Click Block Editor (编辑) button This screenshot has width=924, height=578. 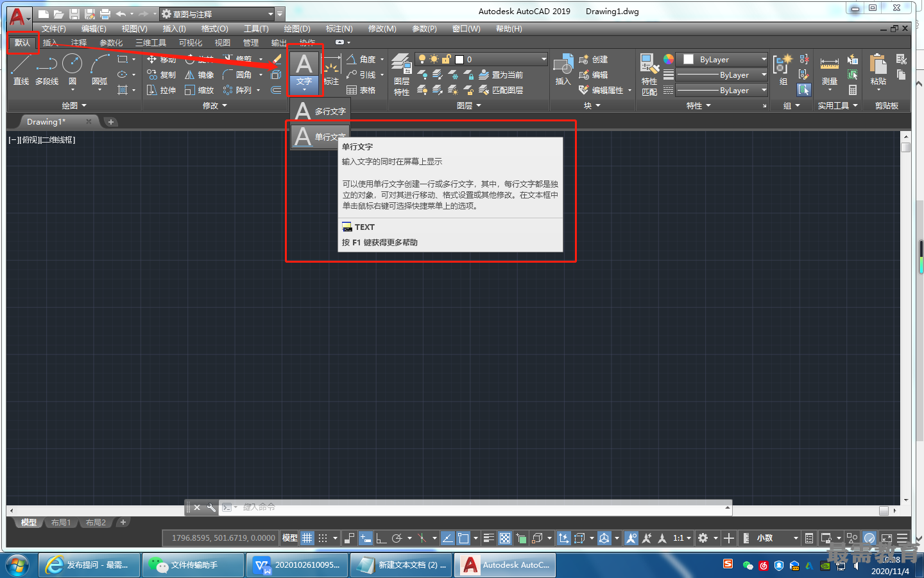[x=593, y=74]
